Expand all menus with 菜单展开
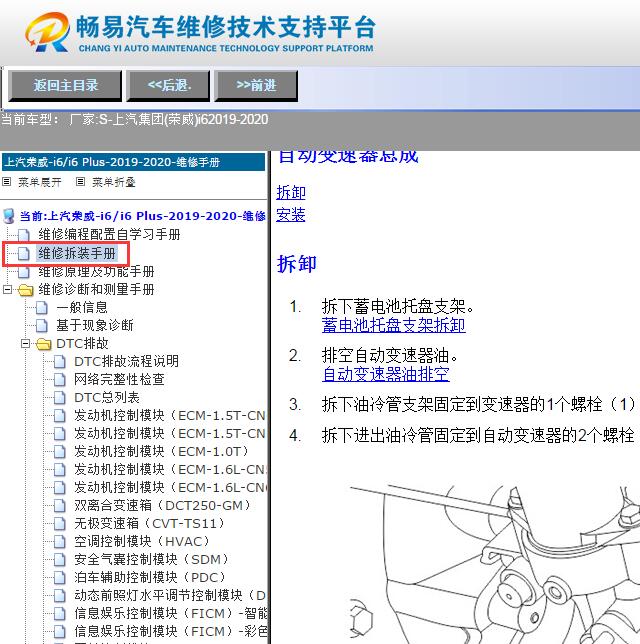640x644 pixels. coord(39,182)
